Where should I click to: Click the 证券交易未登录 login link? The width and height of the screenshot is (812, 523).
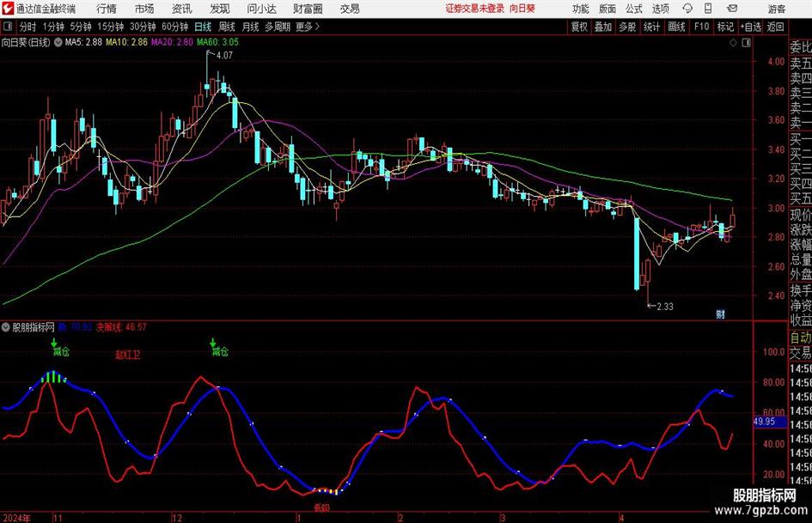tap(474, 9)
